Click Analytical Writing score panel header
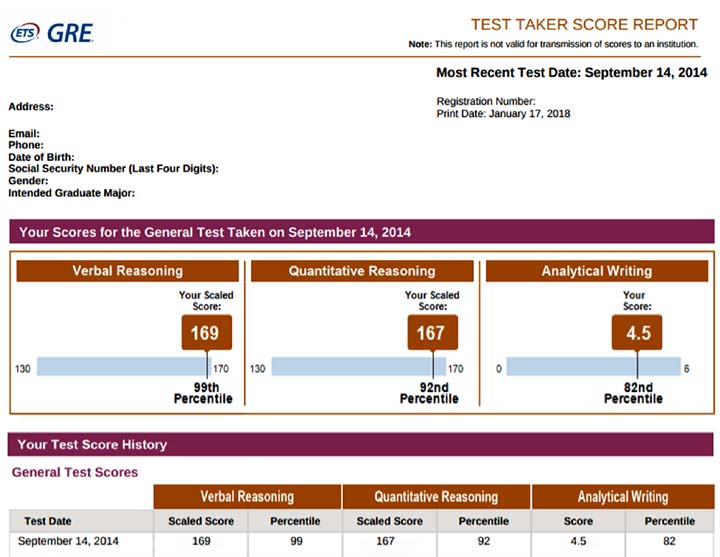 coord(597,271)
